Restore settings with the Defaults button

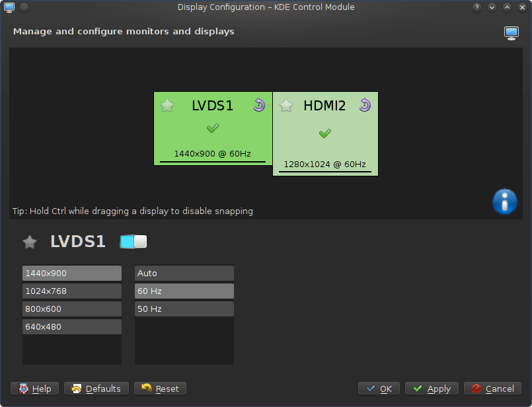pos(96,388)
